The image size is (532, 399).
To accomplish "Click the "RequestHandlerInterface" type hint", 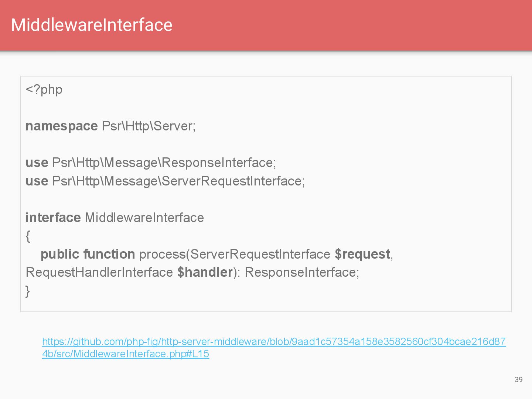I will [99, 272].
